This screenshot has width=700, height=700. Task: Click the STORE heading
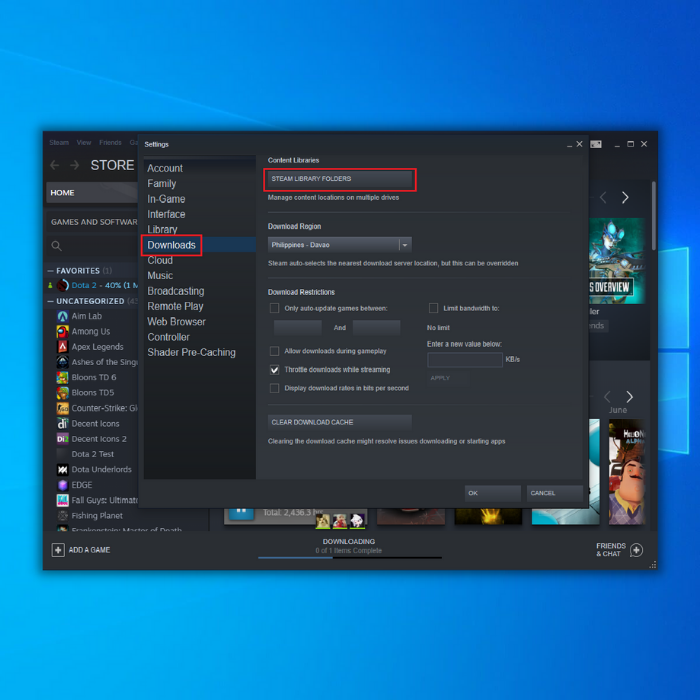[112, 166]
